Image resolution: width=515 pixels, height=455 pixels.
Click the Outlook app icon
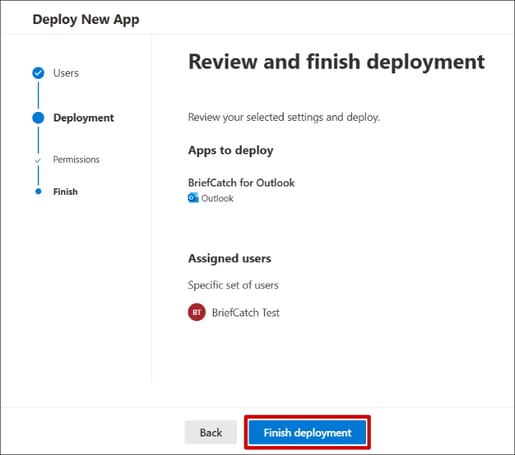tap(193, 198)
